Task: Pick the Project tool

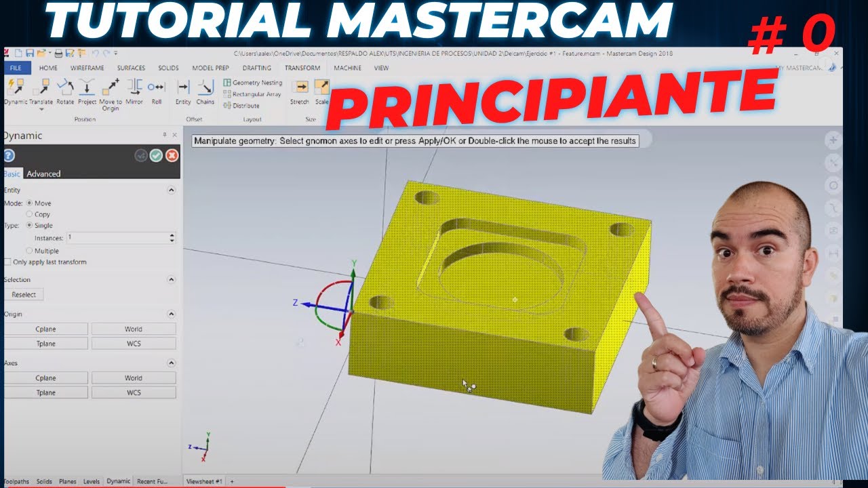Action: [x=87, y=91]
